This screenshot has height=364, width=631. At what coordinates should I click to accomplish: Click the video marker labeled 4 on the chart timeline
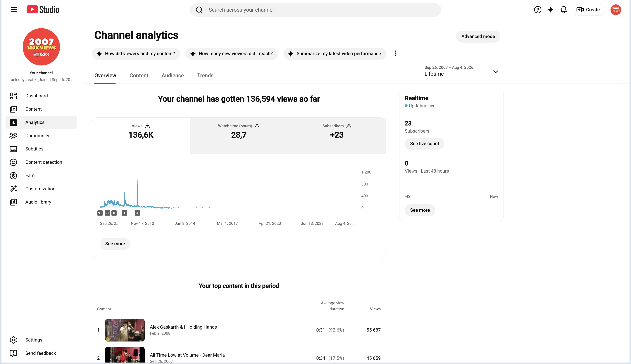coord(137,213)
